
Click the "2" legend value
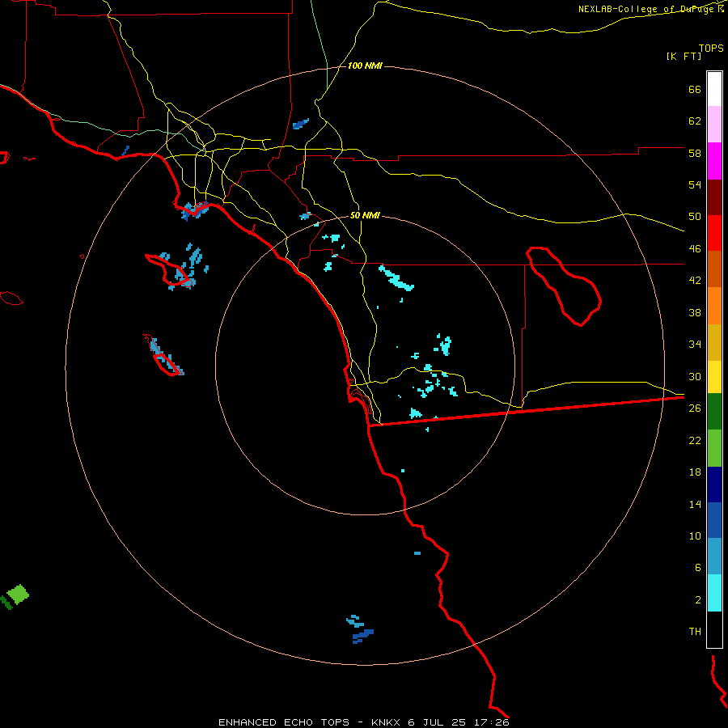(x=698, y=600)
